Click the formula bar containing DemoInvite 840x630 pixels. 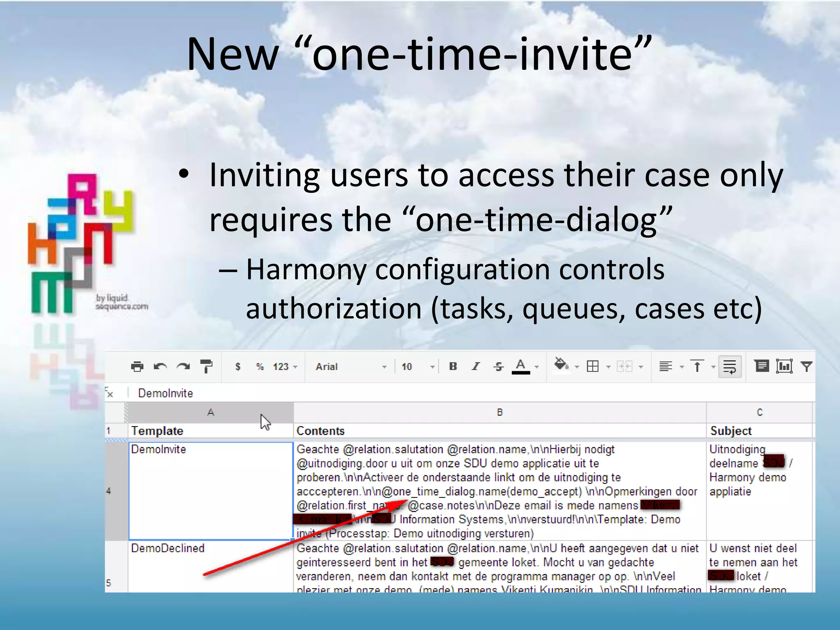point(472,393)
